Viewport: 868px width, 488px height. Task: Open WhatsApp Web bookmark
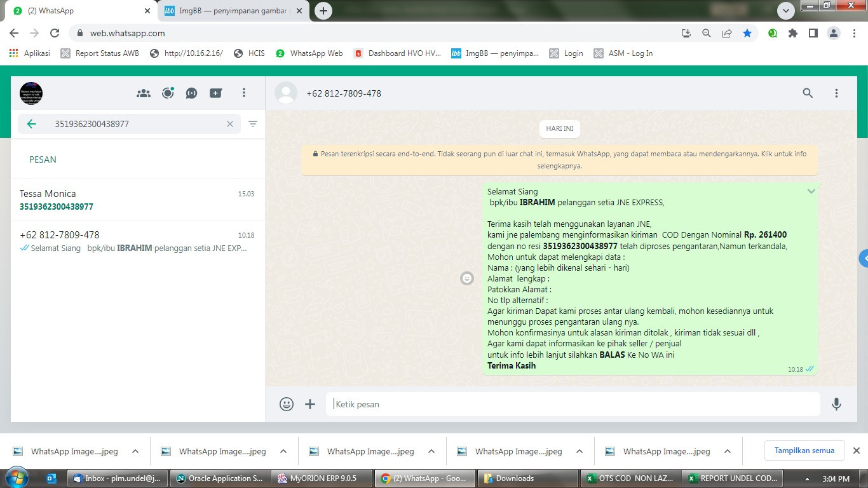coord(309,53)
